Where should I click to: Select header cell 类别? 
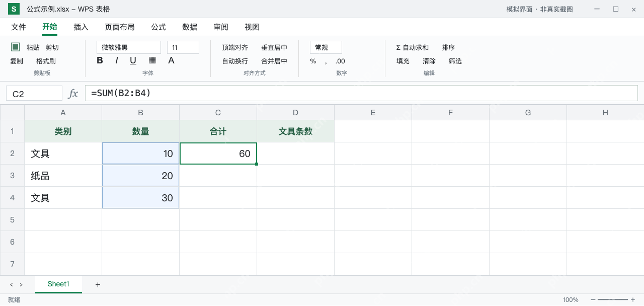pyautogui.click(x=63, y=131)
